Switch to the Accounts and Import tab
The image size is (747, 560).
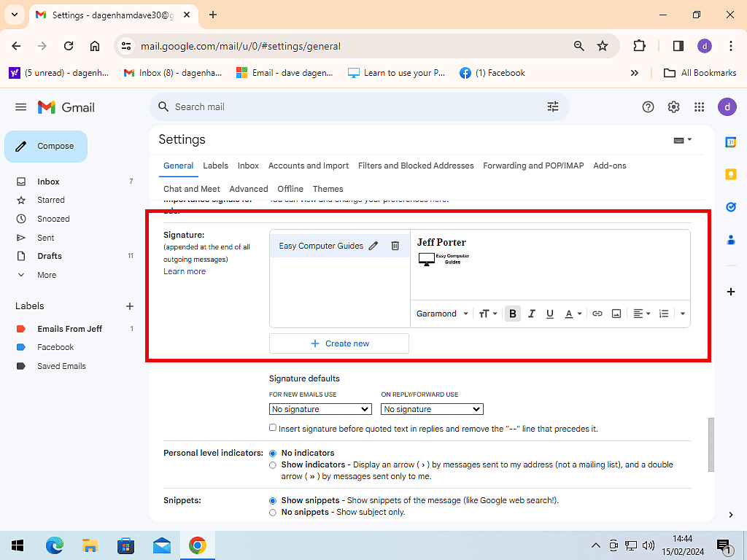coord(309,166)
